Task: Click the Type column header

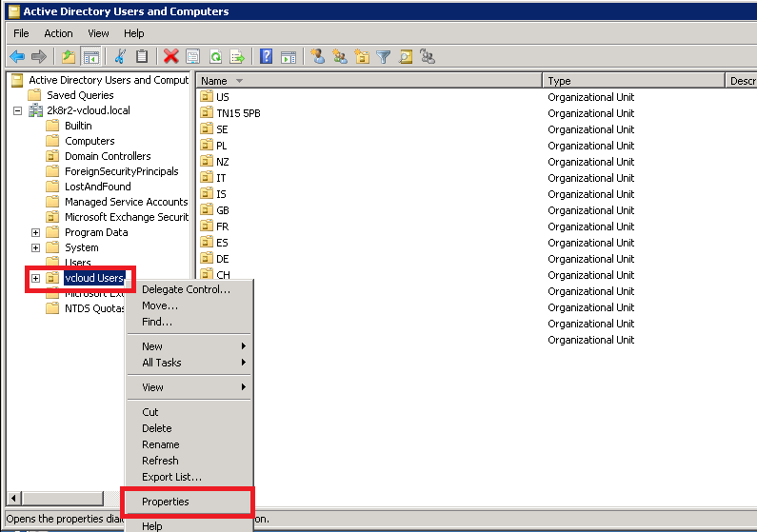Action: (x=633, y=81)
